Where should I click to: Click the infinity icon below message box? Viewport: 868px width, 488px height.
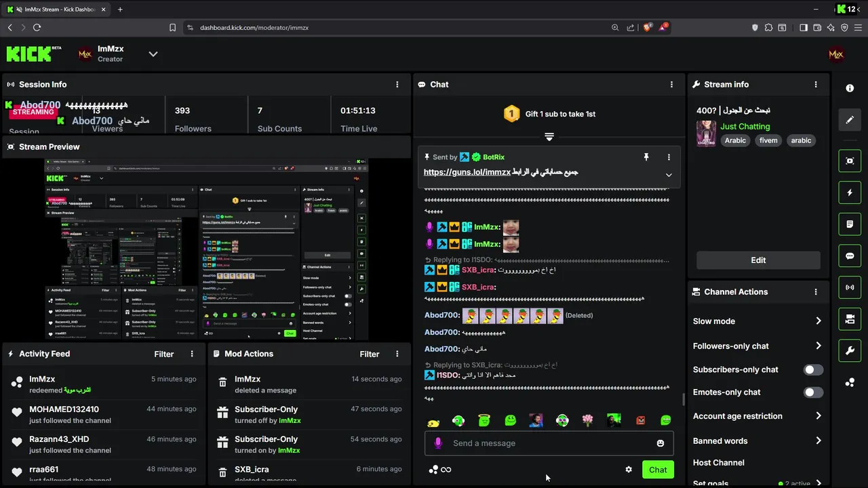click(x=446, y=470)
